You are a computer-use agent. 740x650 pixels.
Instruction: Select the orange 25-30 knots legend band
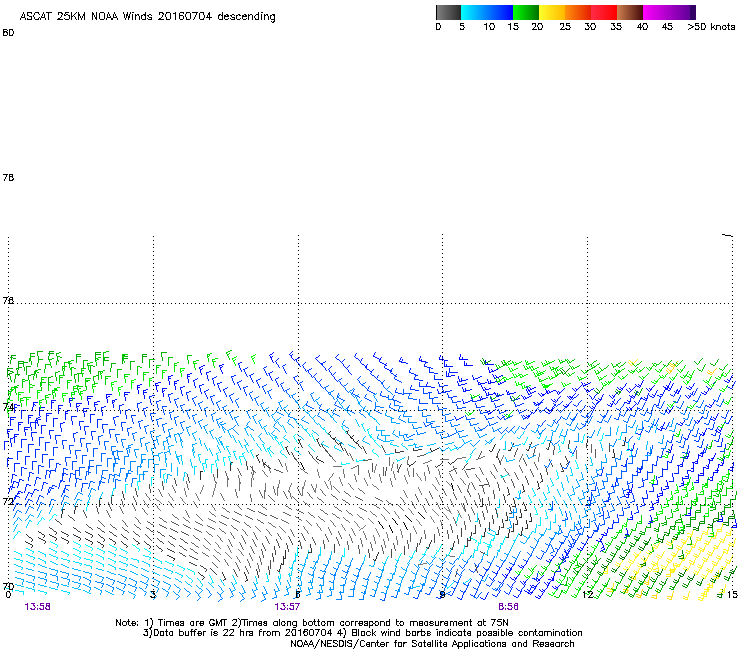point(578,12)
